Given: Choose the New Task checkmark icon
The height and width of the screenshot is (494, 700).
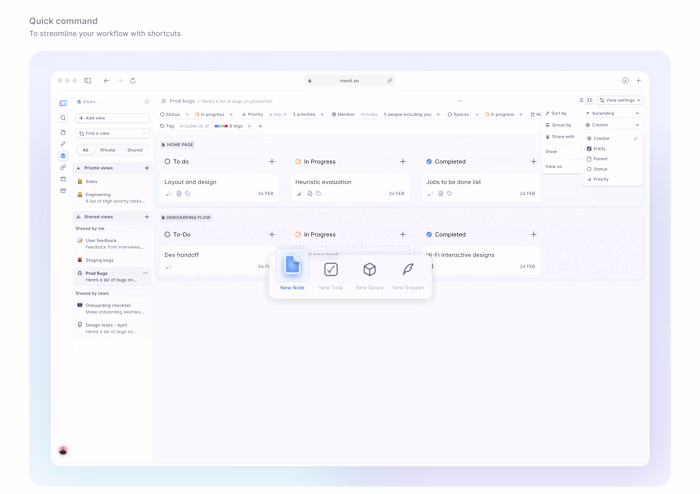Looking at the screenshot, I should pyautogui.click(x=331, y=270).
